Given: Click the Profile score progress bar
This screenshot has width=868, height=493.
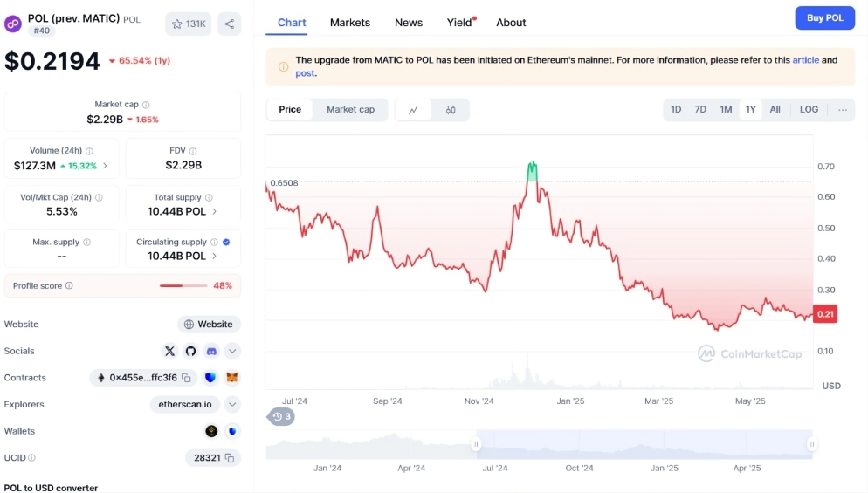Looking at the screenshot, I should 183,285.
